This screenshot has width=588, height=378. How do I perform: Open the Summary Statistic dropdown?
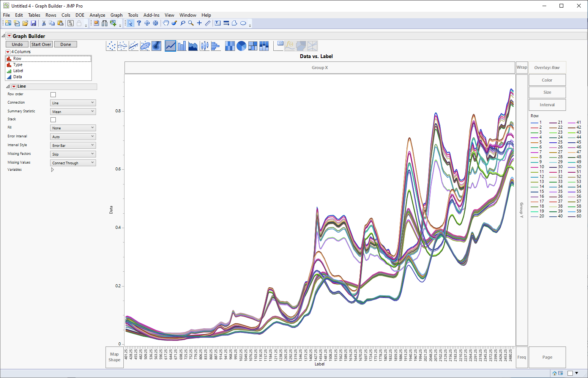73,111
